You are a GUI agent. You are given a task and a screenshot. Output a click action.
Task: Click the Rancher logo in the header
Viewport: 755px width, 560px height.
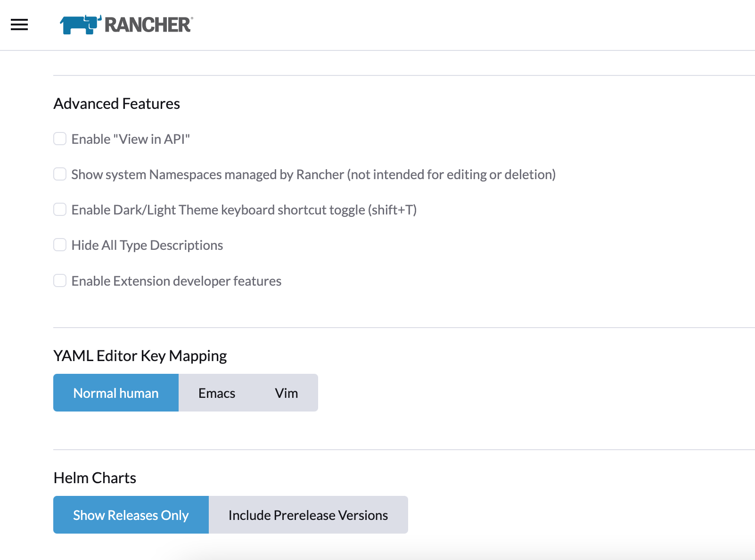(126, 25)
